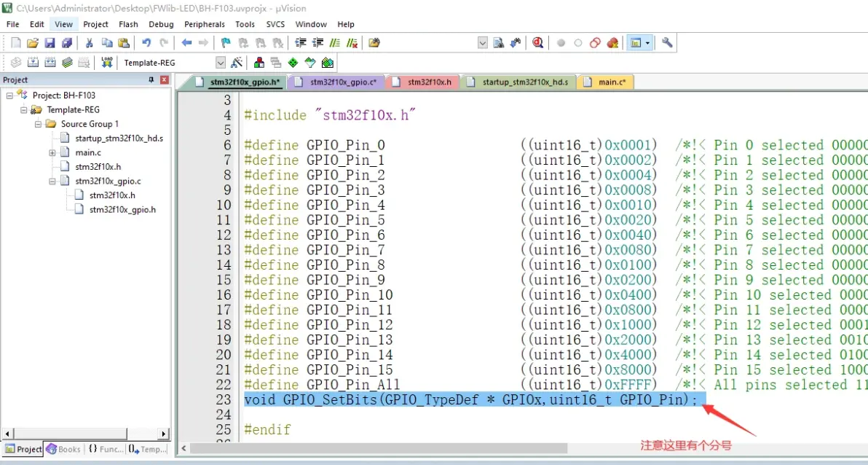Comment selection with green slashes icon
This screenshot has height=465, width=868.
[335, 43]
